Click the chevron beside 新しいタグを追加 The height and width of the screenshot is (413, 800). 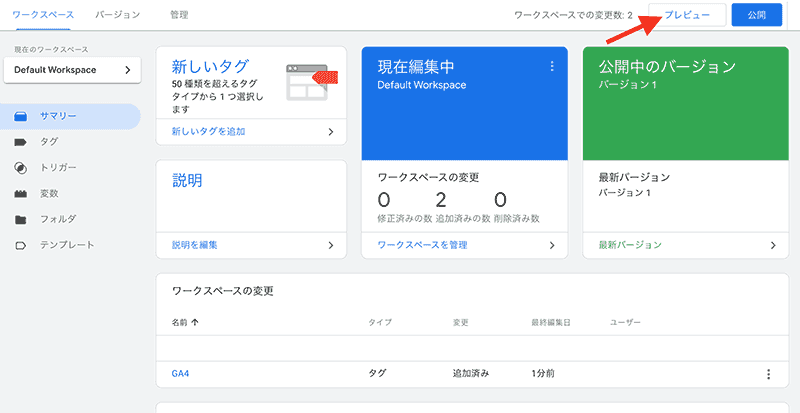331,132
